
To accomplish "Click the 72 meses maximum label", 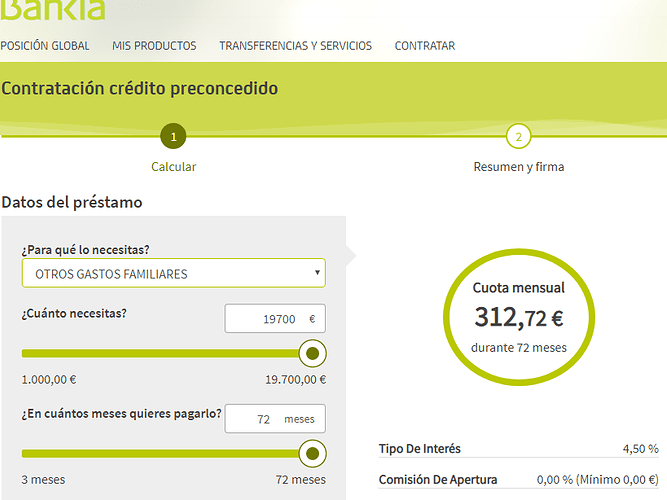I will (301, 480).
